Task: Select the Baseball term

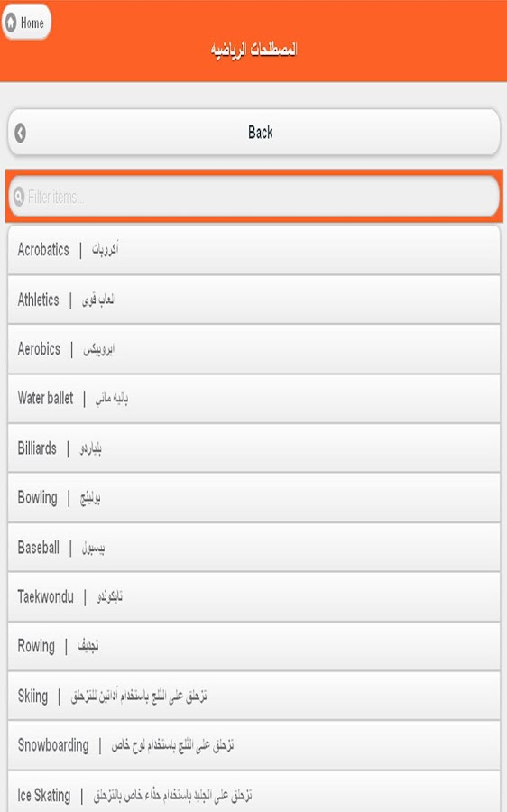Action: (253, 548)
